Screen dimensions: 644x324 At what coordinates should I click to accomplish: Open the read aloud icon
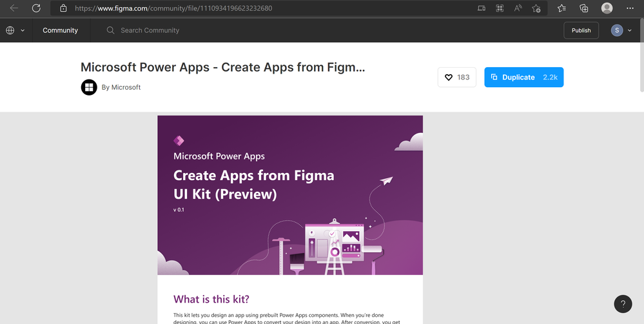click(x=518, y=8)
